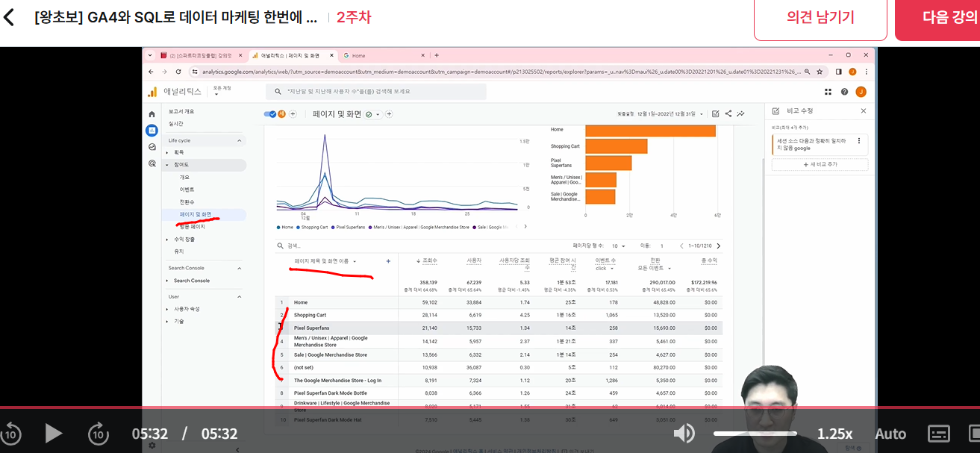Open the Reports icon in Analytics sidebar
Viewport: 980px width, 453px height.
(x=152, y=130)
